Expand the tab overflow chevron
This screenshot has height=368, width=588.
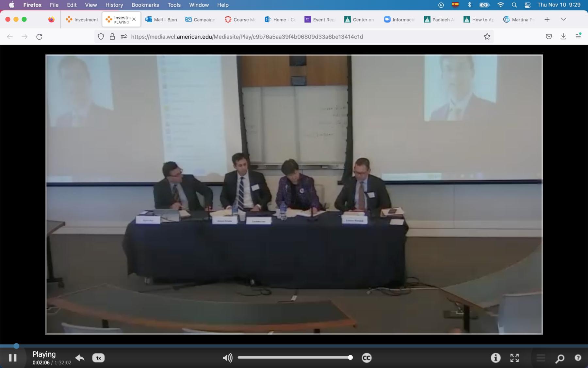pyautogui.click(x=564, y=19)
